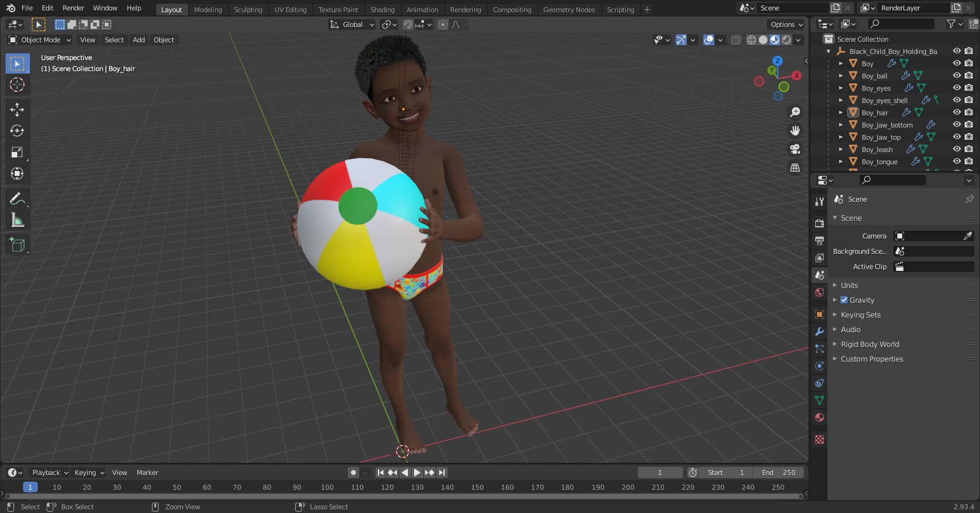Select the Cursor tool in toolbar
The width and height of the screenshot is (980, 513).
[x=17, y=85]
